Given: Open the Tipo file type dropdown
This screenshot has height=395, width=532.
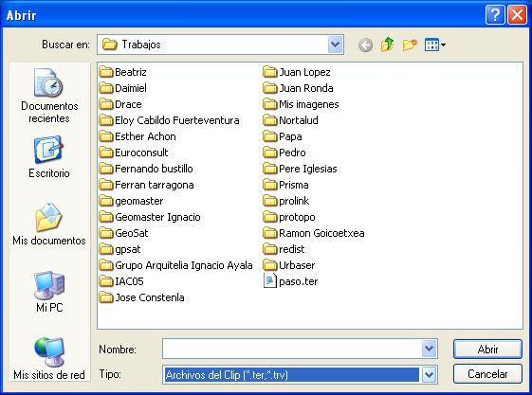Looking at the screenshot, I should coord(430,375).
